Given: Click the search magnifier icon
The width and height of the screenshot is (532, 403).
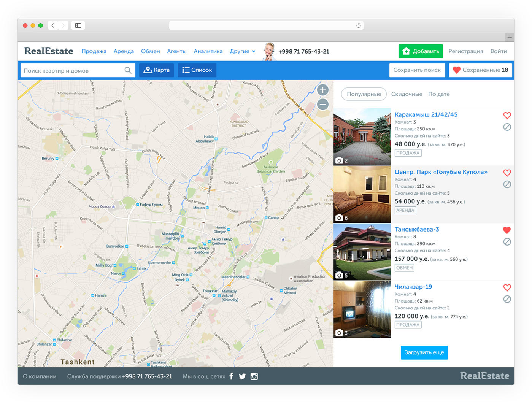Looking at the screenshot, I should [128, 70].
